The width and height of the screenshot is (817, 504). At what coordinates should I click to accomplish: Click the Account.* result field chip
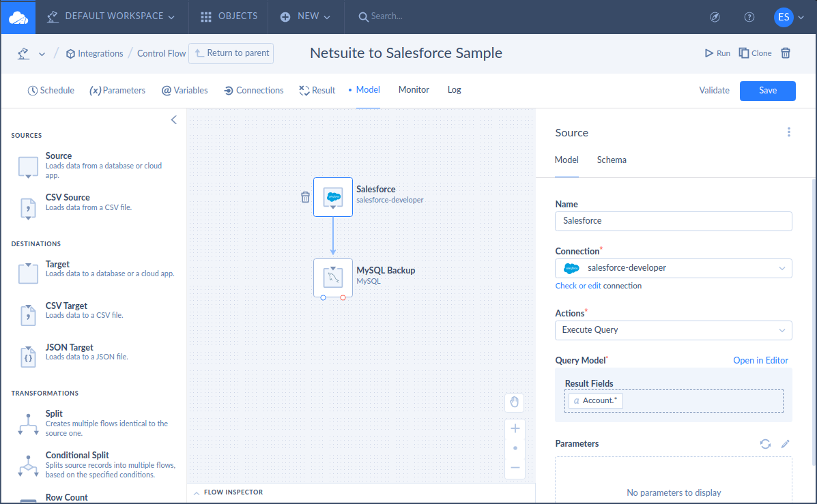(596, 401)
